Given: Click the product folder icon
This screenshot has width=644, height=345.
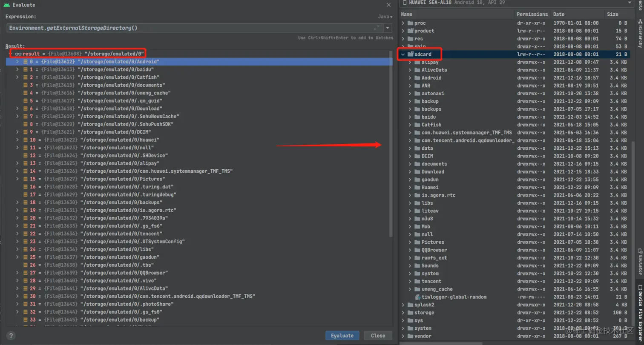Looking at the screenshot, I should click(411, 31).
